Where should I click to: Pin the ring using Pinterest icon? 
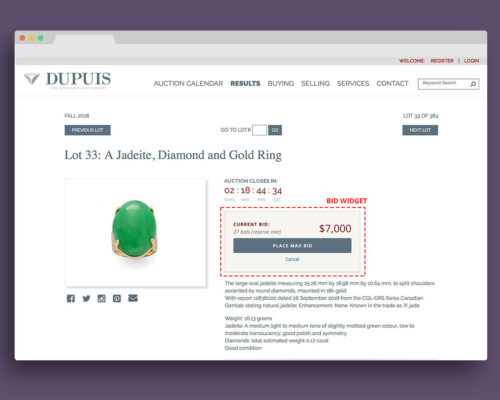pyautogui.click(x=117, y=298)
